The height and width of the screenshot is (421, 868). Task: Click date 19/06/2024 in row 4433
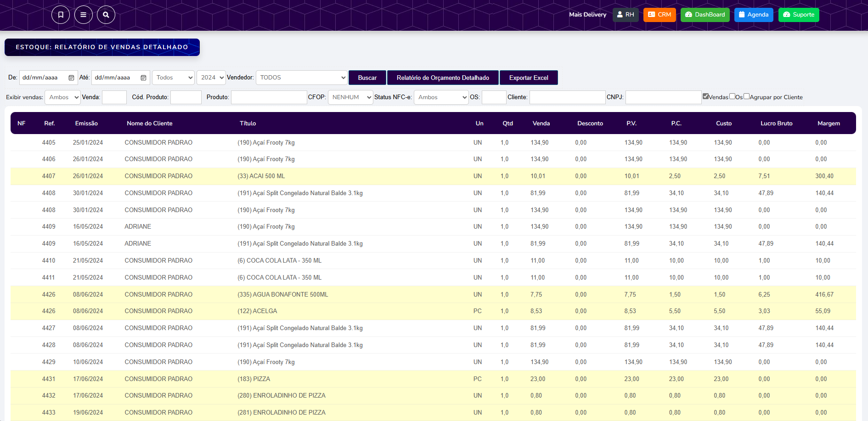88,413
